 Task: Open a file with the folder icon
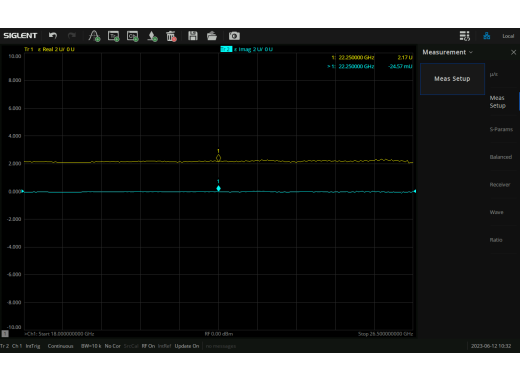point(212,36)
